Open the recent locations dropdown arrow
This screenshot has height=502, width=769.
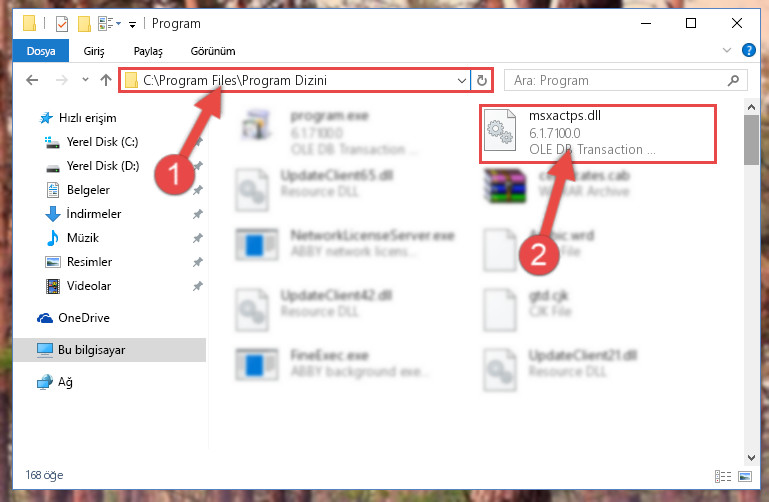pyautogui.click(x=85, y=79)
